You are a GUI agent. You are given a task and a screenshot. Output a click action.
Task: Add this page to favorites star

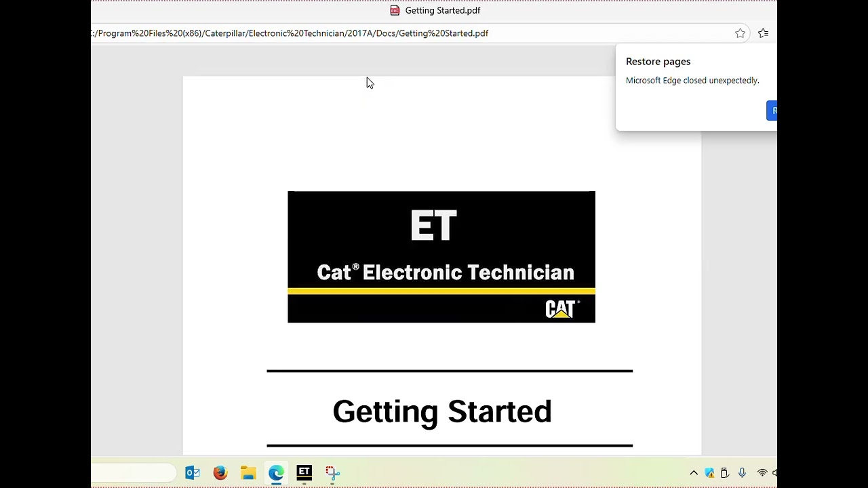pyautogui.click(x=740, y=33)
